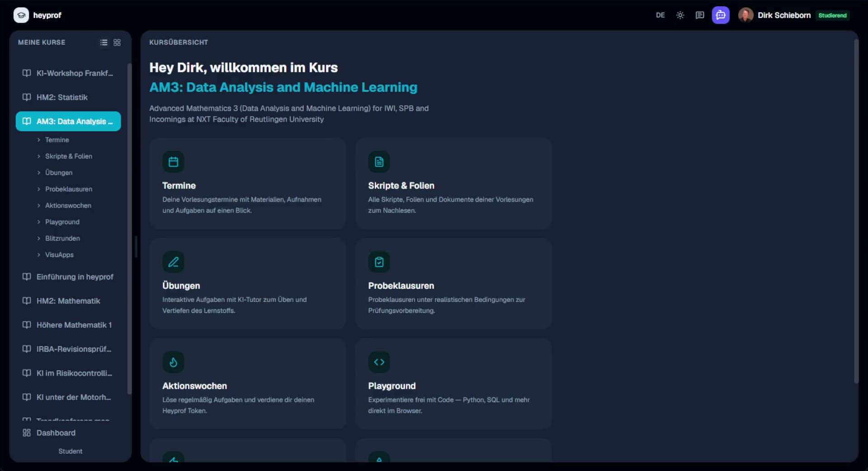Click the Playground code brackets icon
Screen dimensions: 868x471
(379, 362)
